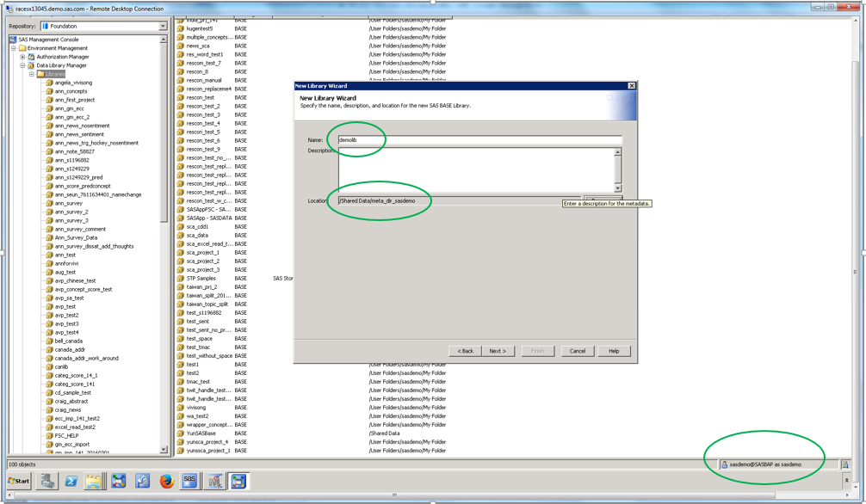Click the Data Library Manager icon
Image resolution: width=866 pixels, height=504 pixels.
[32, 65]
